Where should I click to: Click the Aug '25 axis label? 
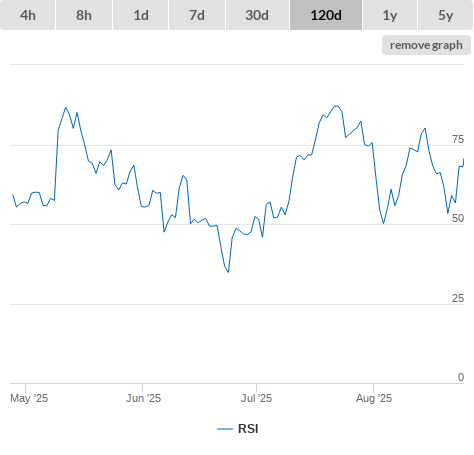click(374, 398)
